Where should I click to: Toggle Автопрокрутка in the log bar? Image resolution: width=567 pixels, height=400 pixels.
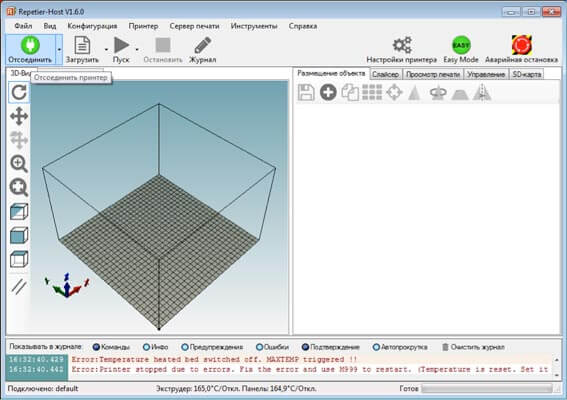400,347
